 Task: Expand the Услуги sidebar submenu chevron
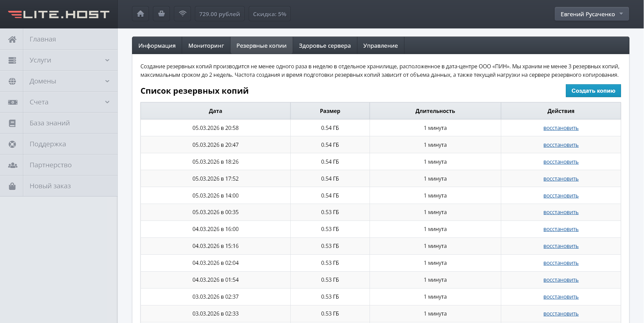(107, 60)
